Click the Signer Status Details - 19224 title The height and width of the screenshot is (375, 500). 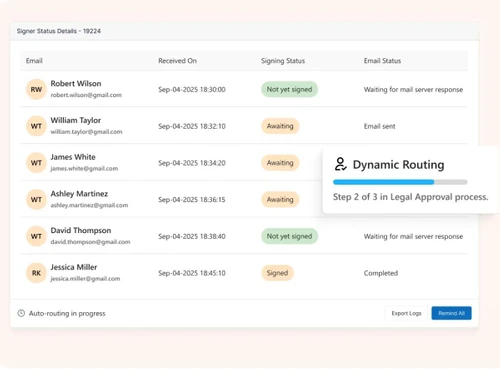point(59,31)
